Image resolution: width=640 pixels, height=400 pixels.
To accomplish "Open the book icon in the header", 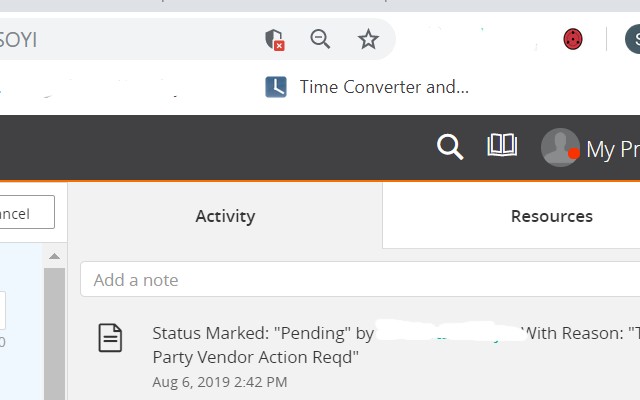I will click(502, 146).
